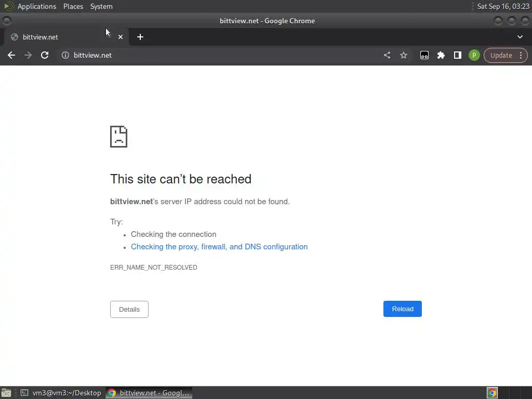Open the System menu
The image size is (532, 399).
pos(101,6)
